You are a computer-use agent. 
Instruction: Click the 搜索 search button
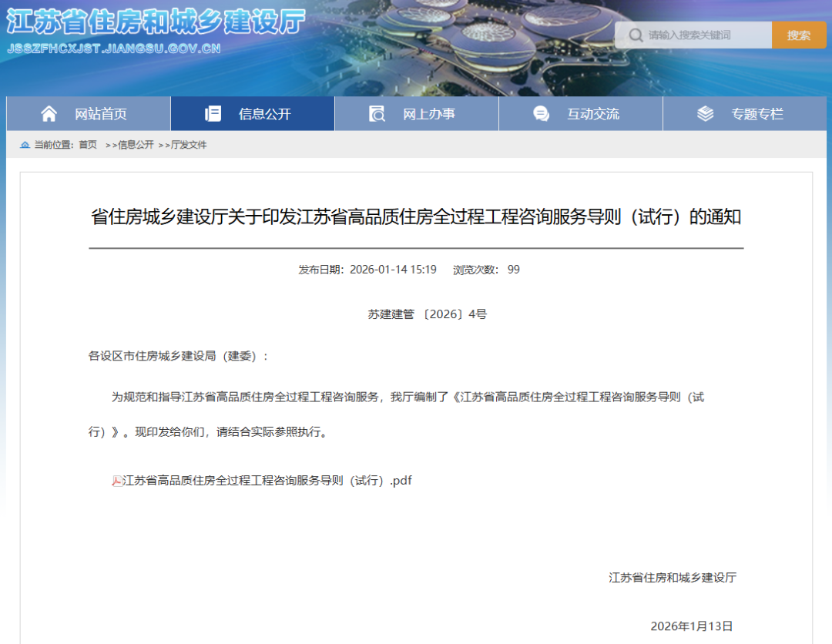point(799,35)
